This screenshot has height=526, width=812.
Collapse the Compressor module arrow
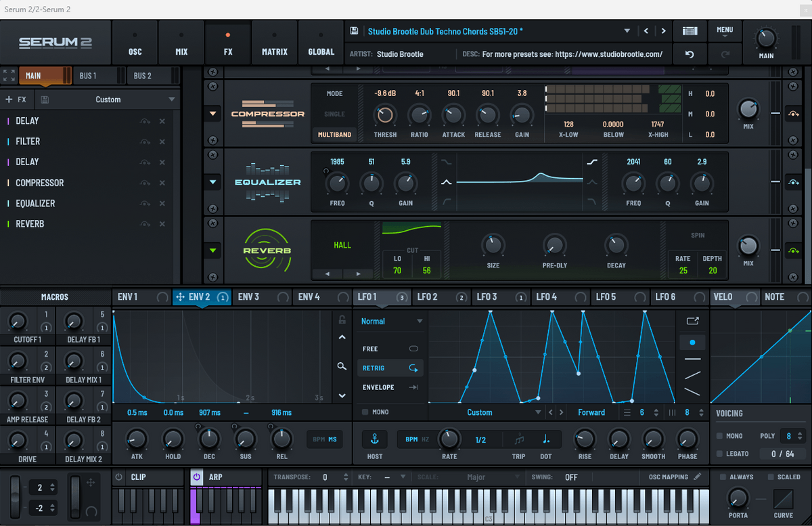[213, 114]
